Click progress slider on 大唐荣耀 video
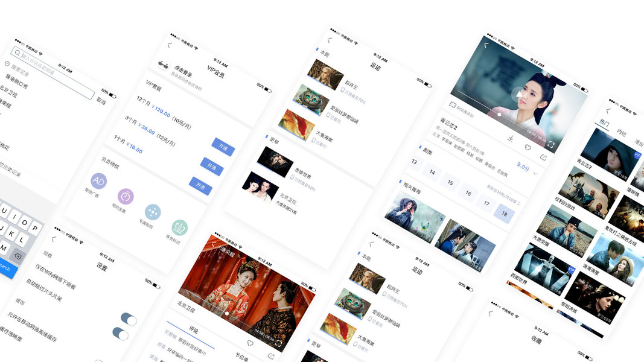This screenshot has width=644, height=362. tap(227, 314)
